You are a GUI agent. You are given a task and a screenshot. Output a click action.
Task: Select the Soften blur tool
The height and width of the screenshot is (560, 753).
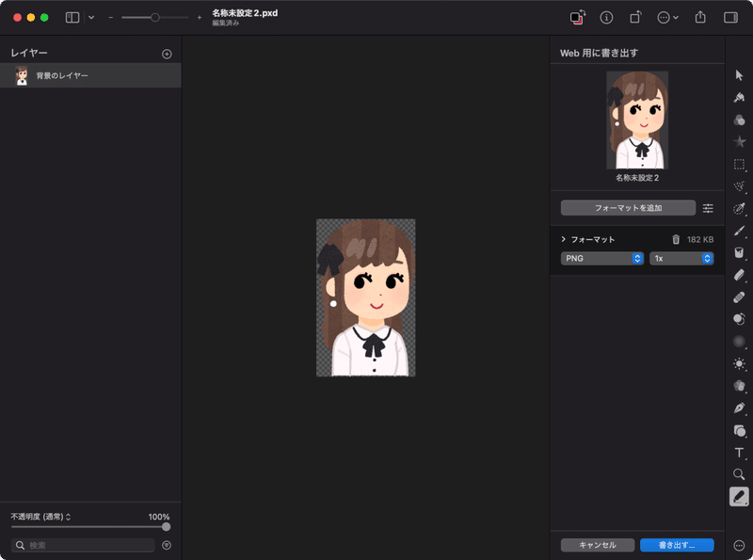coord(739,342)
